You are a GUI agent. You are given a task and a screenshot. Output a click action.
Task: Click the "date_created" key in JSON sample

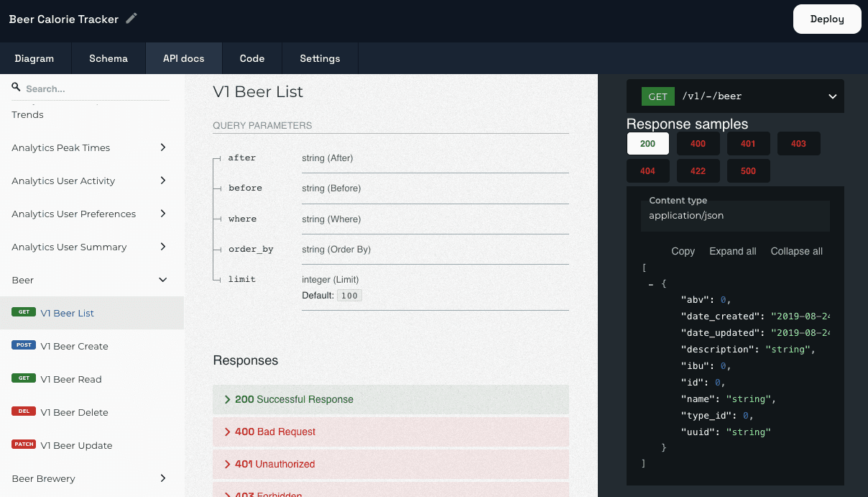[x=719, y=316]
